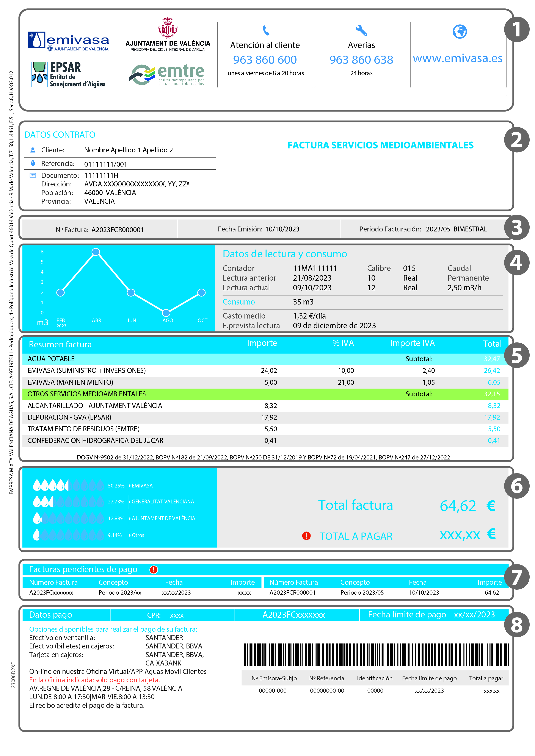This screenshot has width=535, height=756.
Task: Click the Nº Emisora-Sufijo value 00000-000
Action: pos(272,691)
